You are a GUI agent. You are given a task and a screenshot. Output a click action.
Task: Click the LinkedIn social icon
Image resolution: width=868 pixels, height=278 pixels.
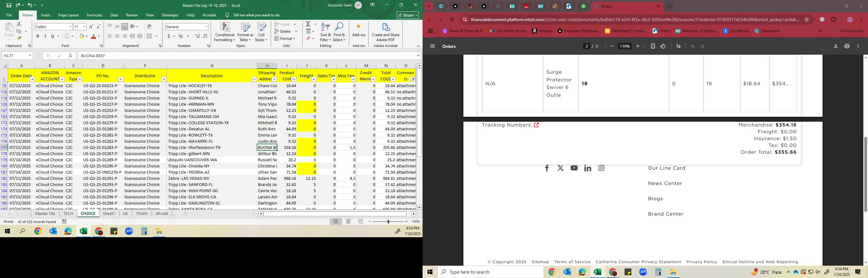[588, 168]
